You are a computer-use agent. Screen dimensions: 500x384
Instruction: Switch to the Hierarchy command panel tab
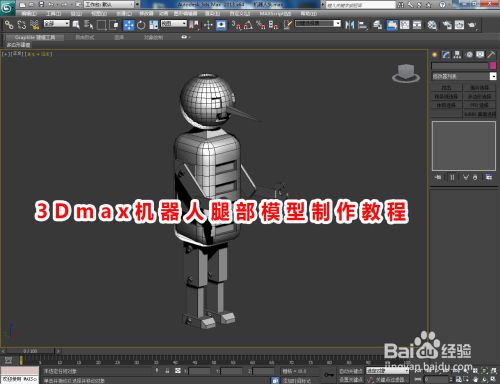[x=457, y=55]
